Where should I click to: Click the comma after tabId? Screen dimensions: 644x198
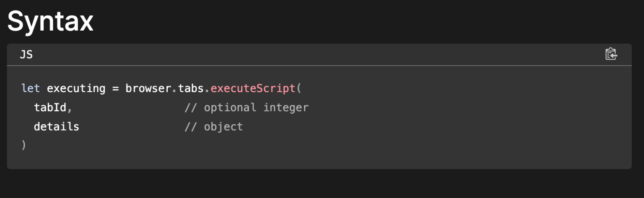click(x=70, y=109)
